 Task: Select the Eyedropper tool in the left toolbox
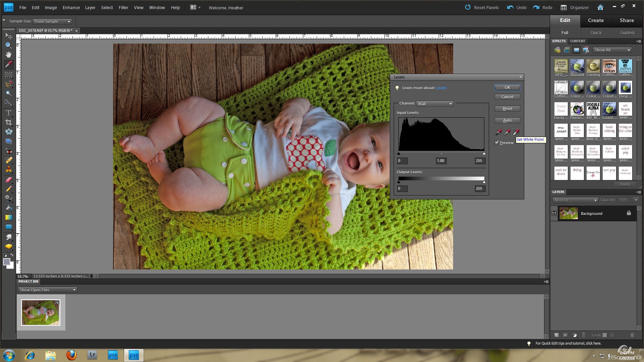(8, 64)
